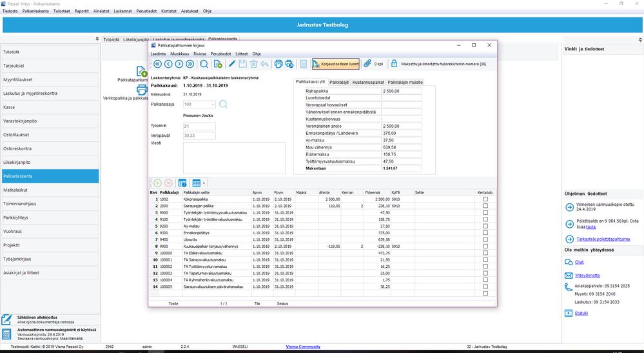644x353 pixels.
Task: Click the paperclip attachments icon
Action: tap(367, 64)
